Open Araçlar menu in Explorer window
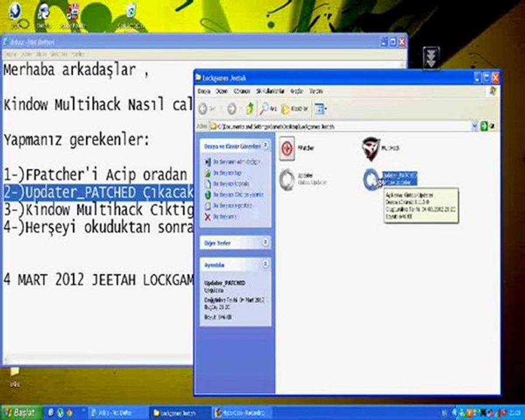This screenshot has height=420, width=525. pyautogui.click(x=297, y=91)
